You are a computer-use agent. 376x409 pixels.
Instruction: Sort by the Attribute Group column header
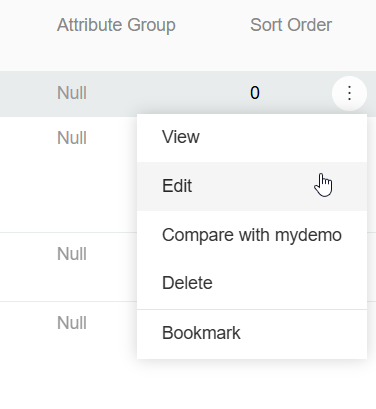(x=116, y=25)
